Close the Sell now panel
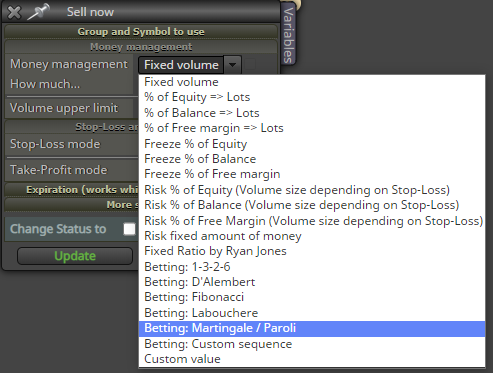The width and height of the screenshot is (493, 373). click(x=14, y=13)
